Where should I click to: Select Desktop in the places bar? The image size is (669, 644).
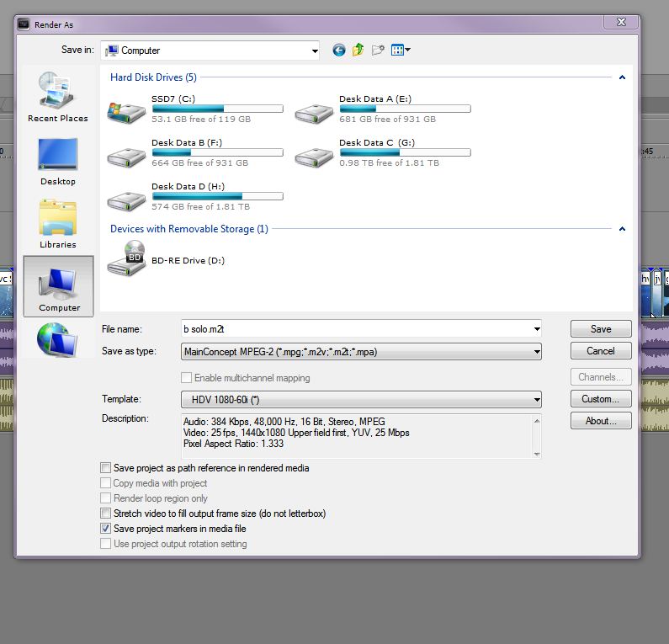(x=57, y=161)
